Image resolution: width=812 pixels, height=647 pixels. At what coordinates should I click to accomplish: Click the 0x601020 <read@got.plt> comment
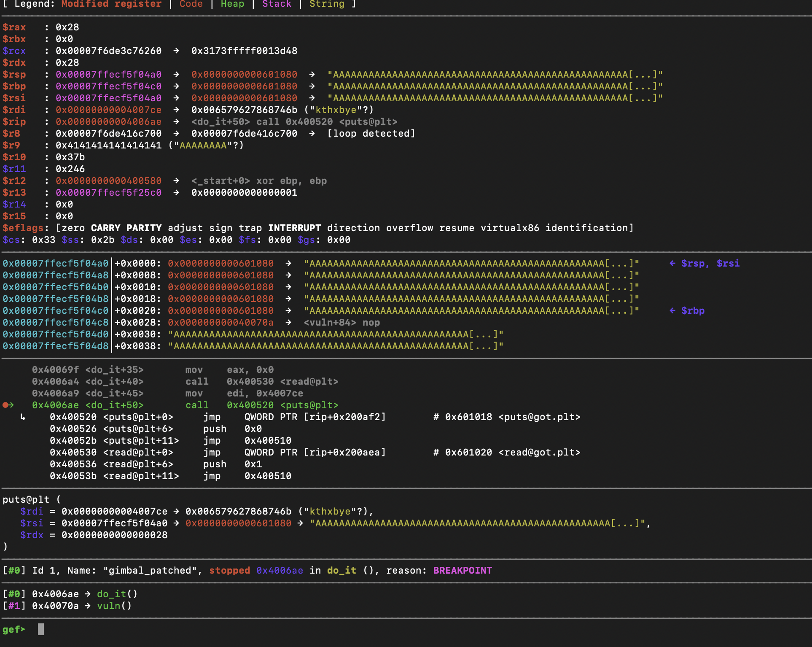pyautogui.click(x=507, y=452)
